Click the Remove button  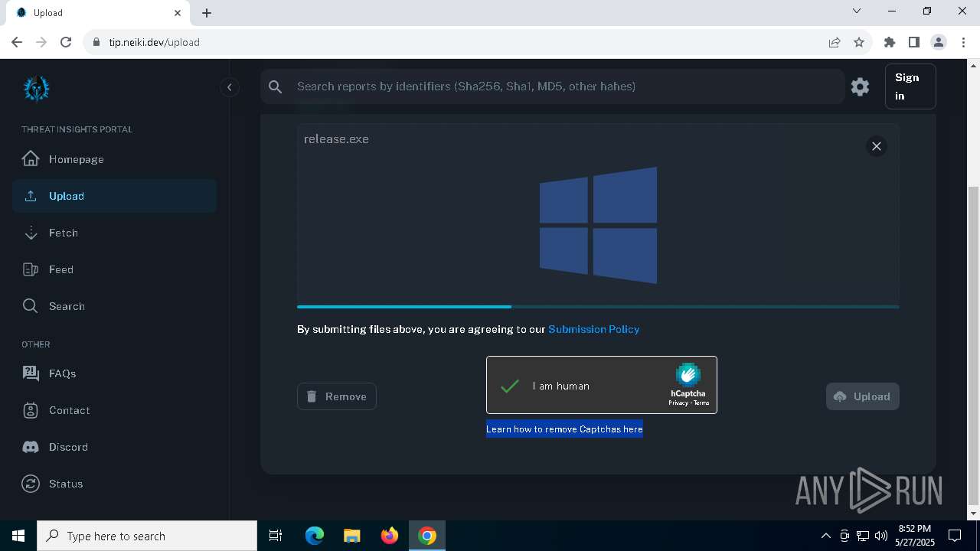pyautogui.click(x=337, y=396)
